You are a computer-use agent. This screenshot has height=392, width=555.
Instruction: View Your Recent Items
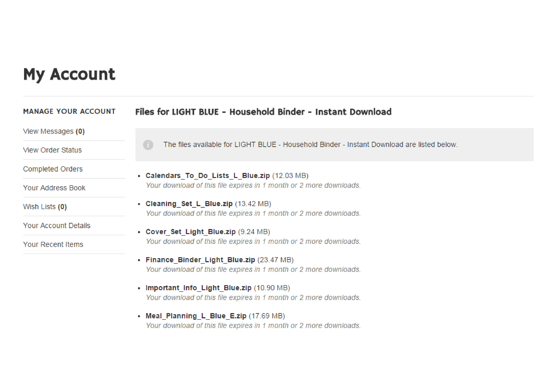[53, 244]
